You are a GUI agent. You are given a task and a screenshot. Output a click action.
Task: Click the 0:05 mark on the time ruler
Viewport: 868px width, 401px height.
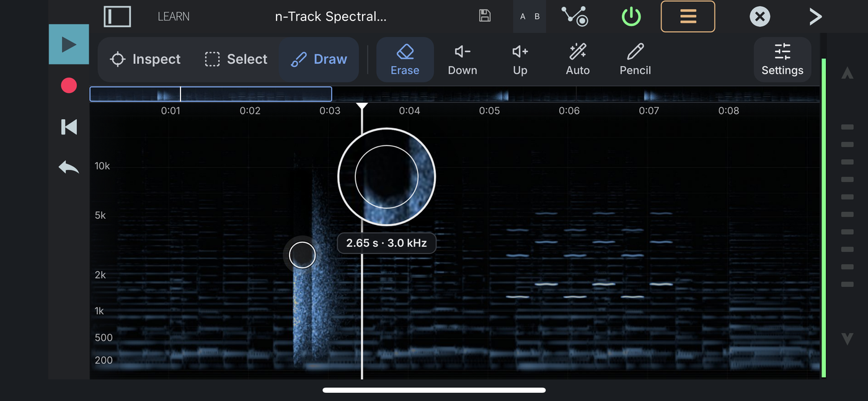[489, 111]
